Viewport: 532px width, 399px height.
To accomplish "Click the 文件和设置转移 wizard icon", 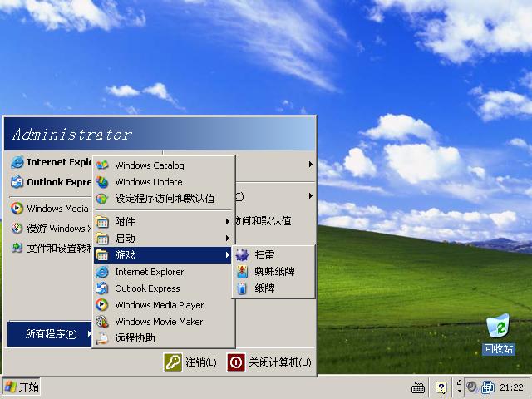I will click(17, 248).
